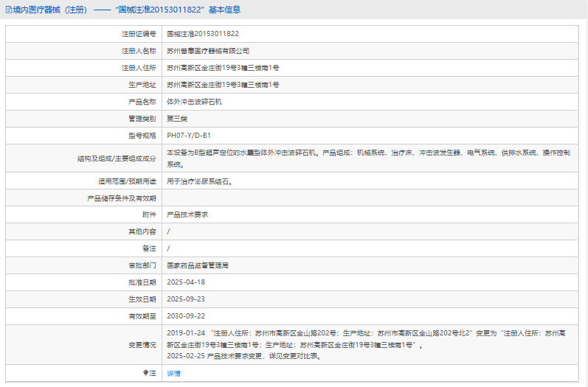Click the document icon before 境内医疗器械

[9, 10]
